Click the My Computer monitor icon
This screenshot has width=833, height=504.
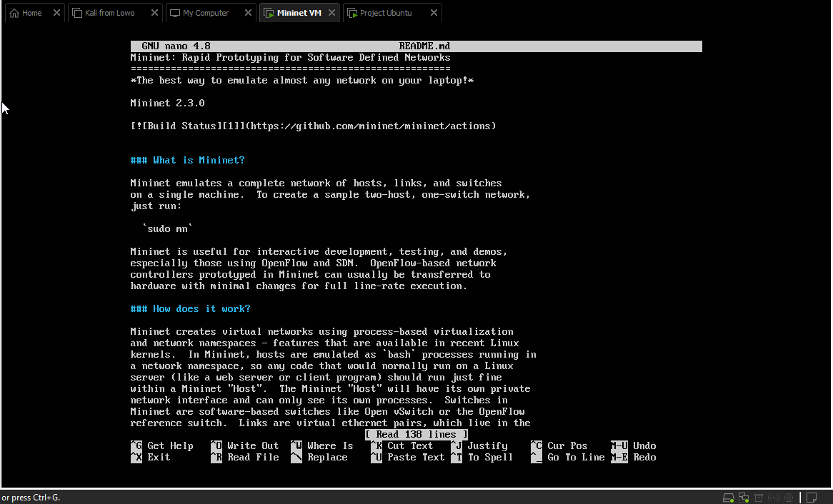click(175, 13)
